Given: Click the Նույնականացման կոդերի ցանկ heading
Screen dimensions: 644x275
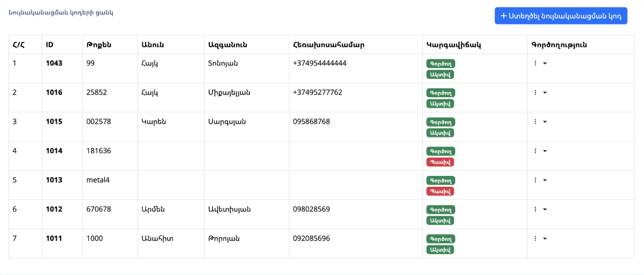Looking at the screenshot, I should point(61,13).
